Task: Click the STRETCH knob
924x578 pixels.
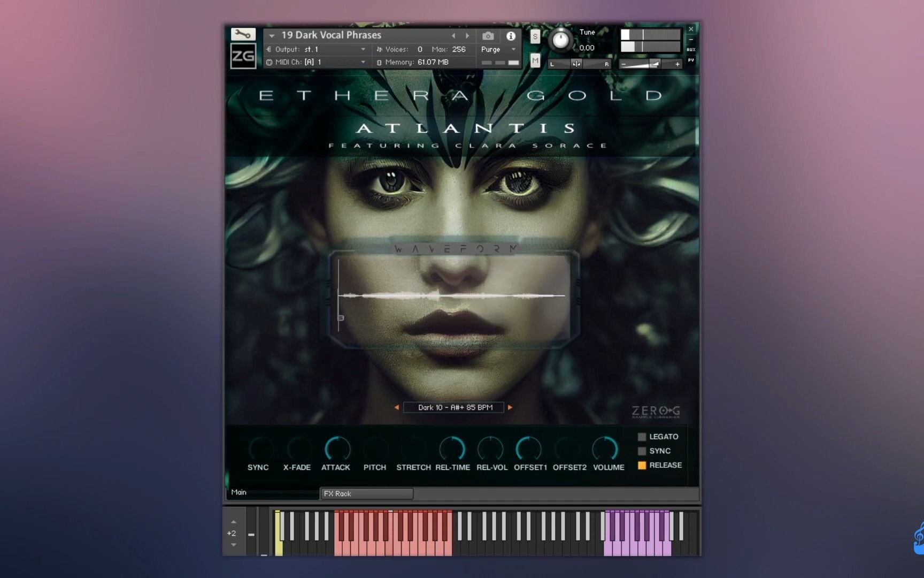Action: point(413,449)
